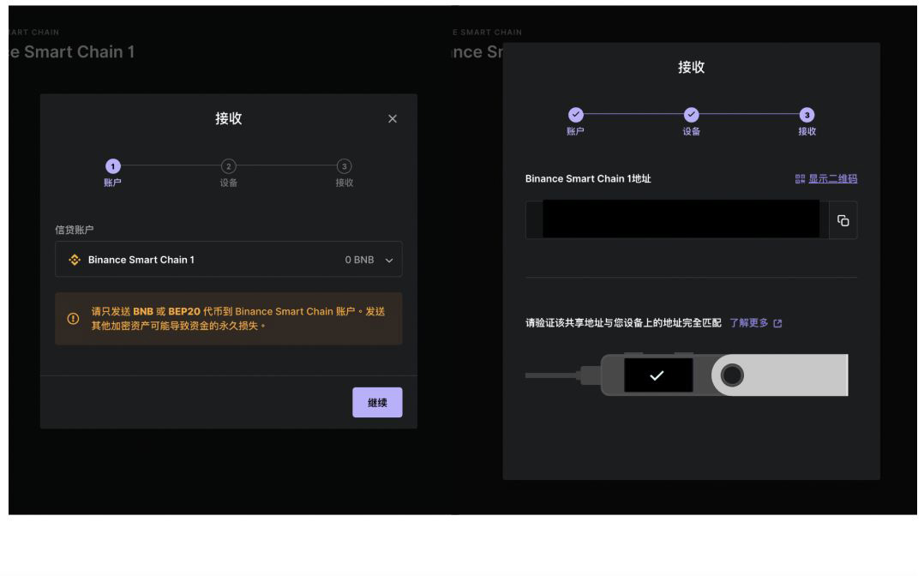Screen dimensions: 924x576
Task: Click the copy address icon
Action: click(x=843, y=220)
